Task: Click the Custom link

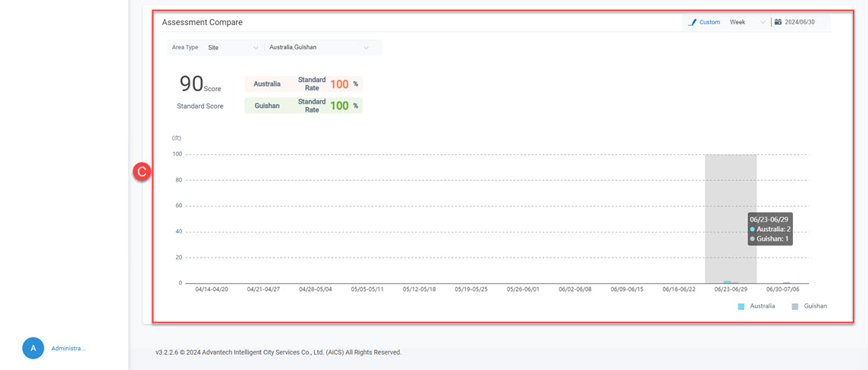Action: click(x=709, y=22)
